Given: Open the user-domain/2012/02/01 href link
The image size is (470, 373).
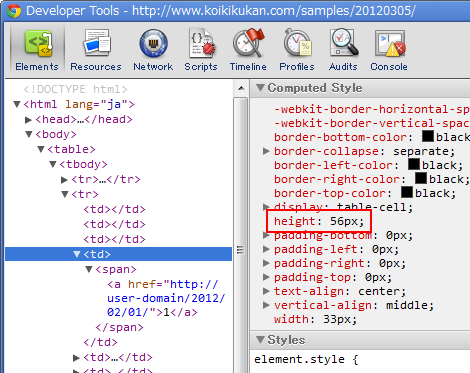Looking at the screenshot, I should point(166,298).
